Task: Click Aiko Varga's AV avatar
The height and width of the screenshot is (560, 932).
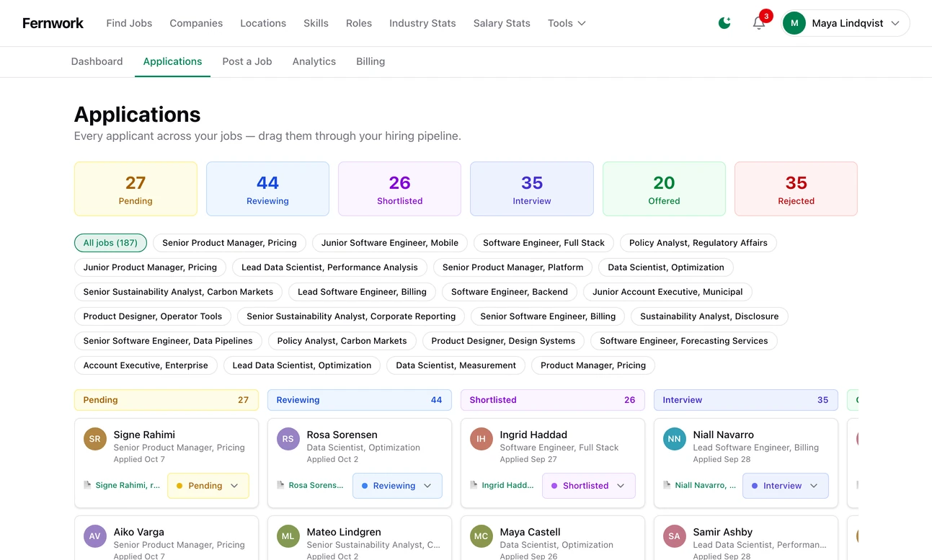Action: point(95,536)
